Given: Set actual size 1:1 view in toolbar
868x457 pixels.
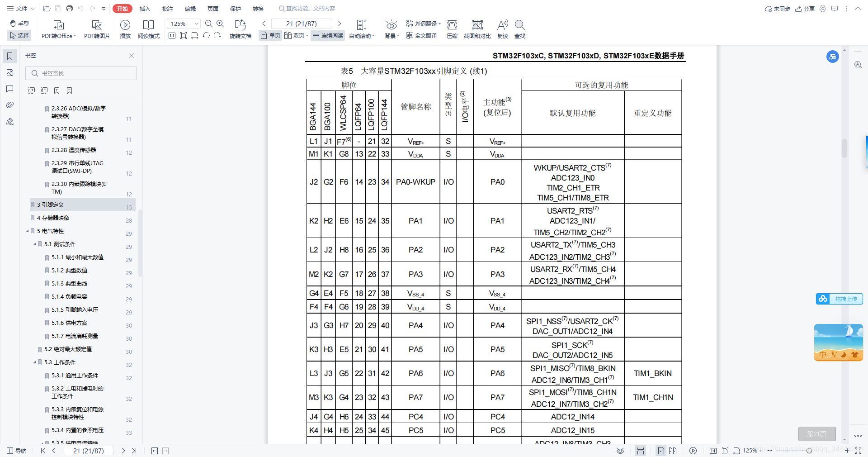Looking at the screenshot, I should click(172, 35).
